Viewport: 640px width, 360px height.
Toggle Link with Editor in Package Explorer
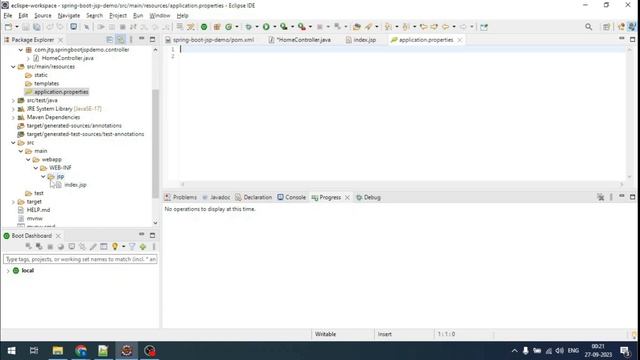pyautogui.click(x=121, y=40)
